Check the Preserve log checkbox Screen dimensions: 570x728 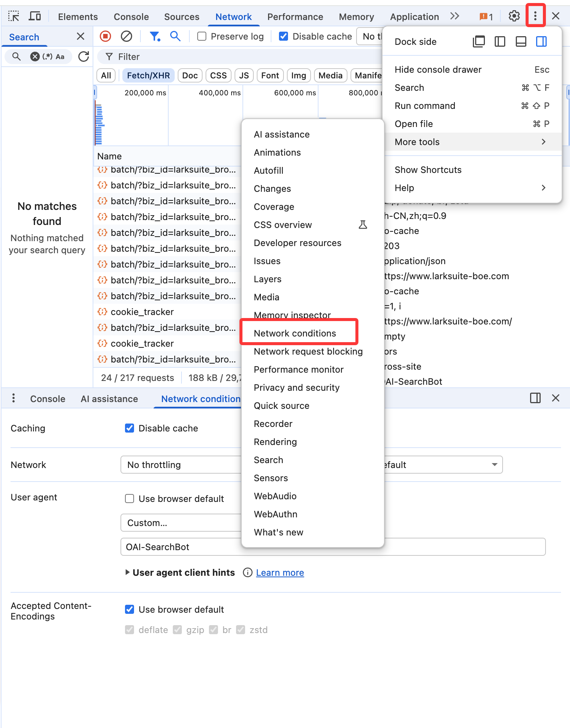[202, 36]
